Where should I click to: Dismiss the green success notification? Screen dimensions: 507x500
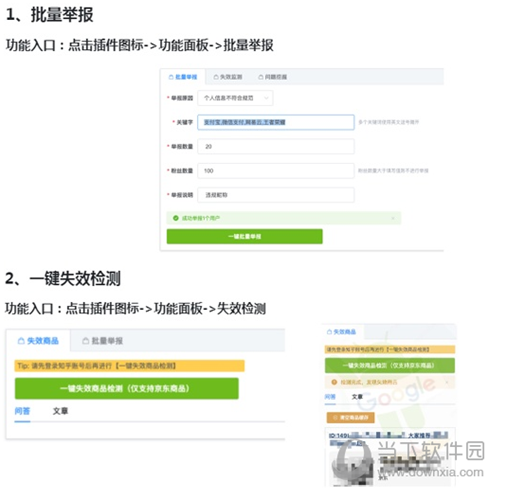tap(393, 218)
